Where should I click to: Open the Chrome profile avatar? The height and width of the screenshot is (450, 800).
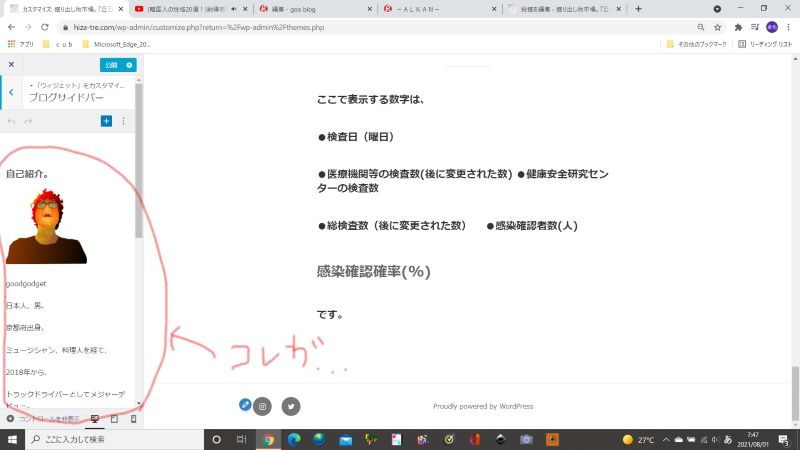tap(772, 27)
